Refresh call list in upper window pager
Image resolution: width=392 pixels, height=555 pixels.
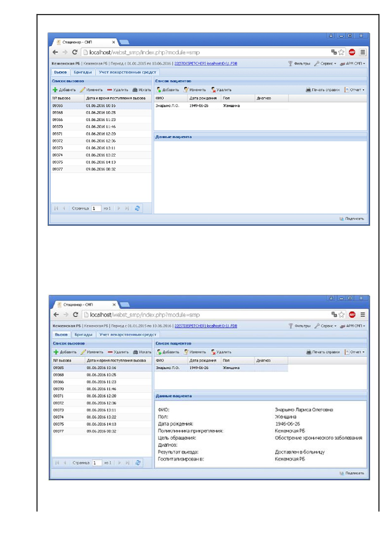[137, 208]
